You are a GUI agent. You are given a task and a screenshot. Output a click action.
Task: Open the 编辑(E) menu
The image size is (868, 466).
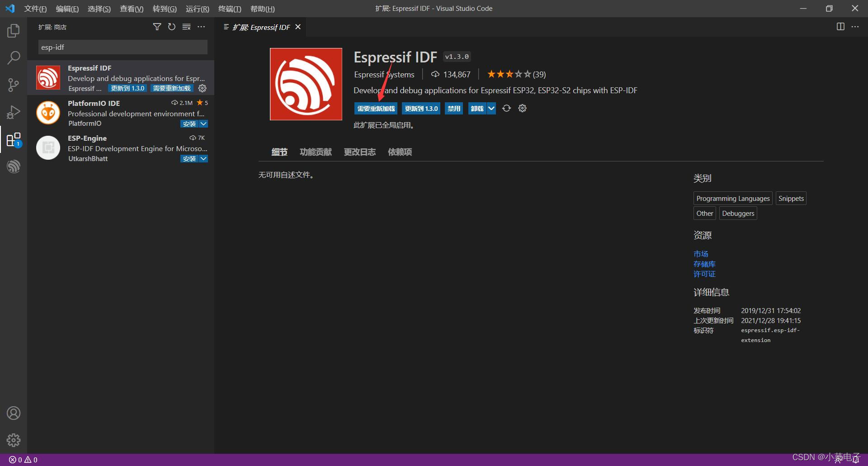(67, 9)
